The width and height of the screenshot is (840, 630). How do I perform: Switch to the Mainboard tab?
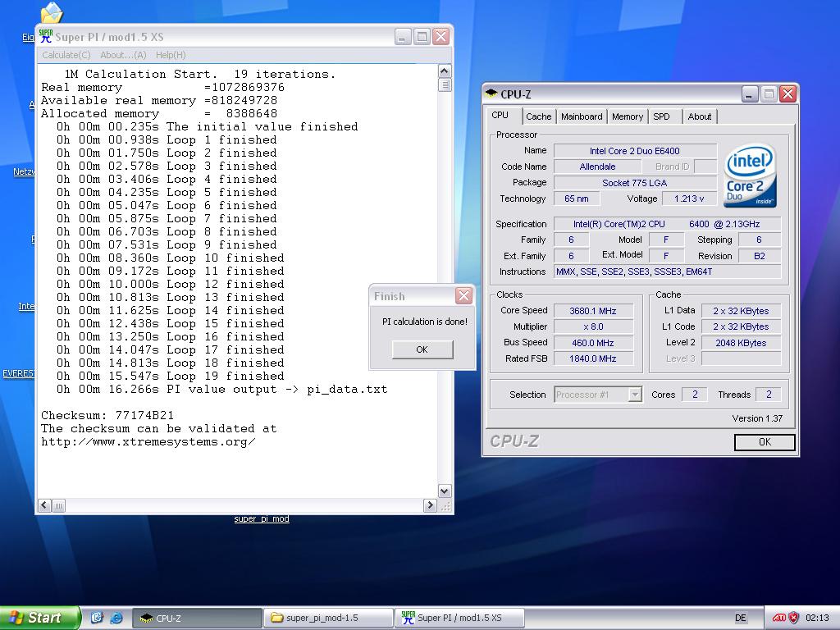pyautogui.click(x=582, y=116)
